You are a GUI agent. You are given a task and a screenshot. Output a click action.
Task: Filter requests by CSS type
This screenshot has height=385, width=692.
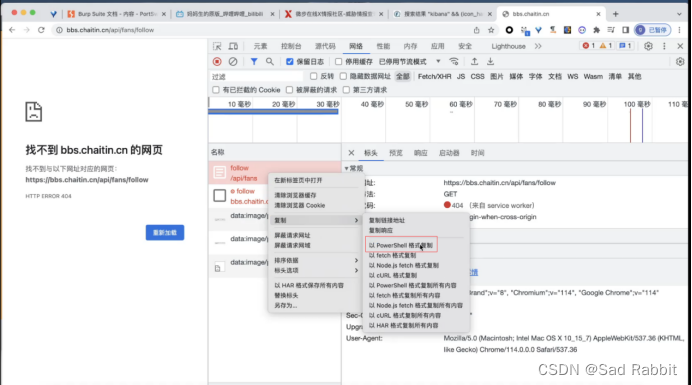pyautogui.click(x=478, y=76)
